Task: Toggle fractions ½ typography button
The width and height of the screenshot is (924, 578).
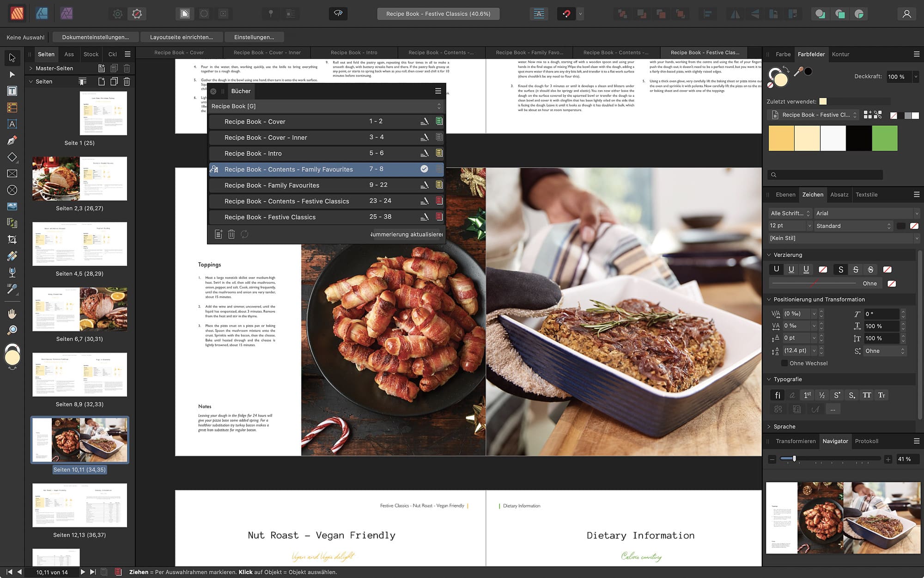Action: 822,395
